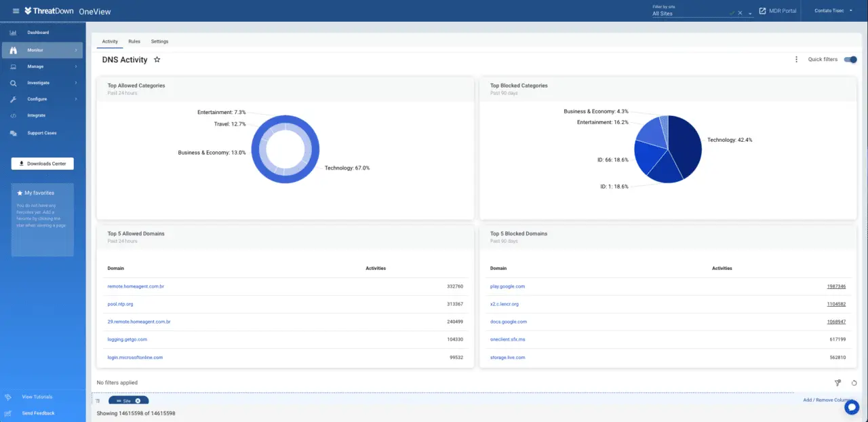Toggle the Quick filters switch off

pos(850,59)
